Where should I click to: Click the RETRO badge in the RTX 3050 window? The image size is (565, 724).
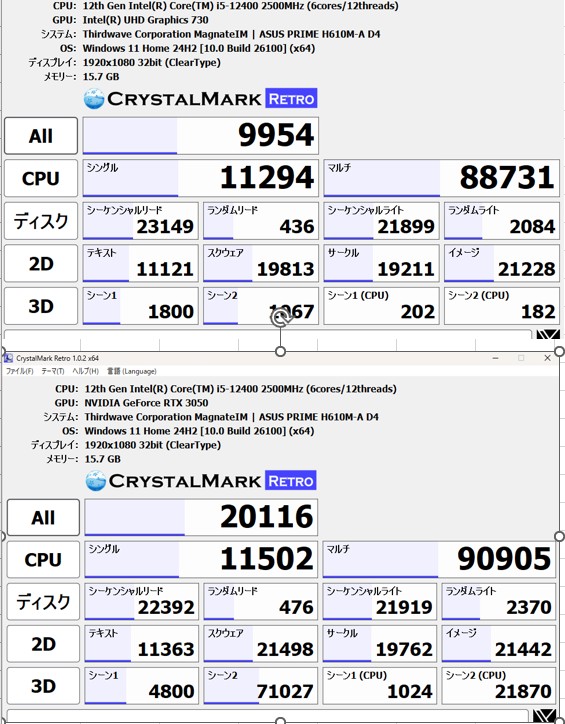[291, 480]
